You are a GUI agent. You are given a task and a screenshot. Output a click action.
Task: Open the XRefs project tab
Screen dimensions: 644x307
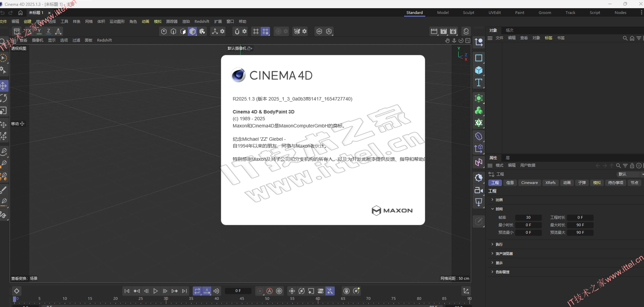coord(550,183)
